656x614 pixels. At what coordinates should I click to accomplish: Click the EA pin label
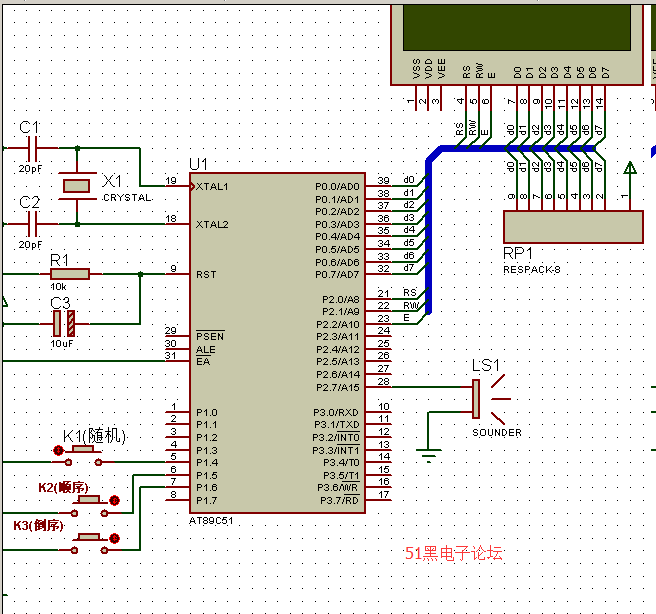coord(203,361)
